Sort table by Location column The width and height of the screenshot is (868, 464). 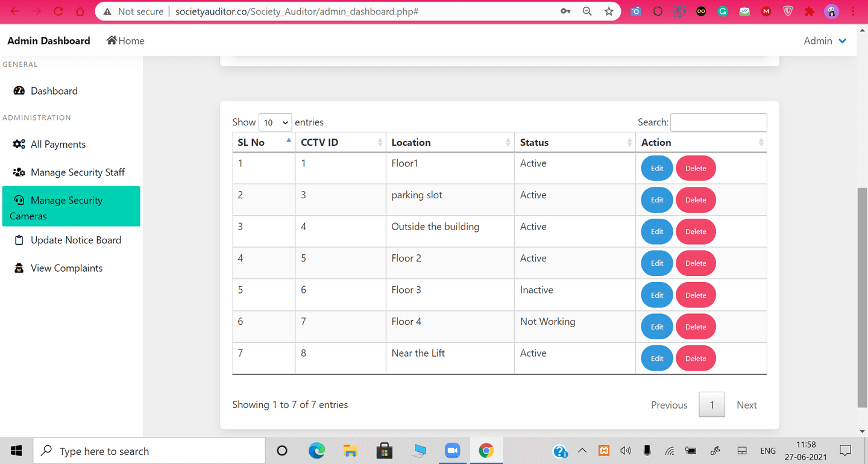(450, 142)
